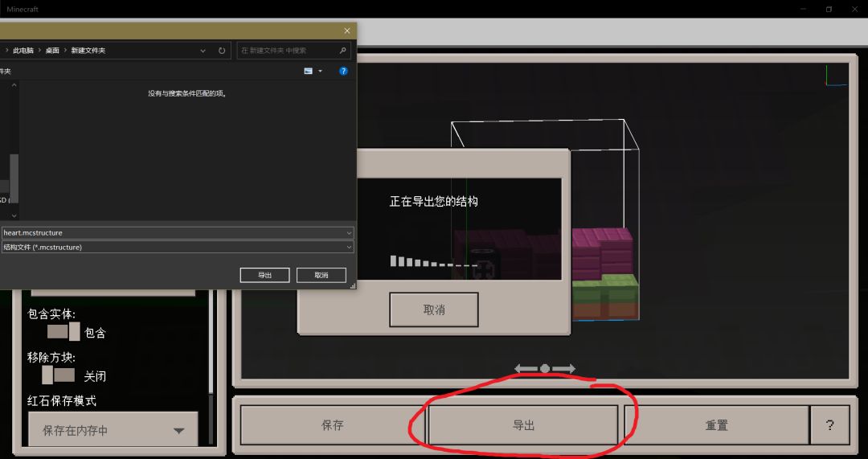The image size is (868, 459).
Task: Click the refresh icon in address bar
Action: click(222, 51)
